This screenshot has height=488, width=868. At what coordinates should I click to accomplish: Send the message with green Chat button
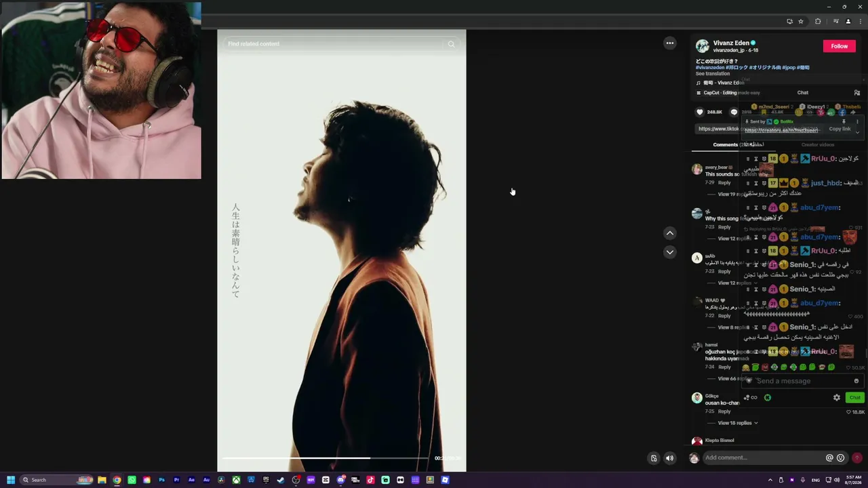pos(854,398)
